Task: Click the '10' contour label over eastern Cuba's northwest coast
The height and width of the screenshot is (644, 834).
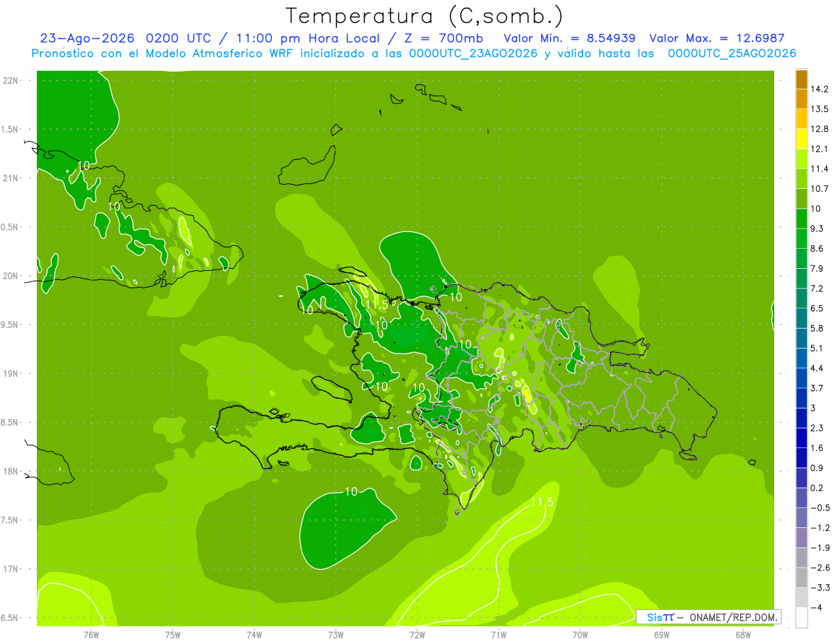Action: click(x=84, y=165)
